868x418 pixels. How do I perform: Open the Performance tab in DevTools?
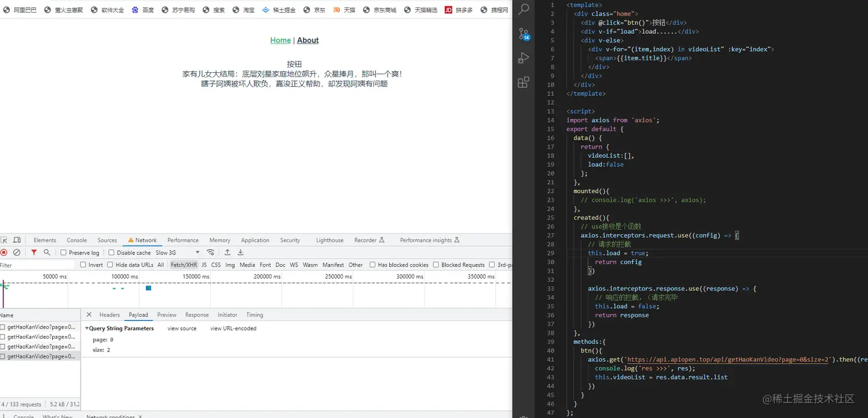[183, 240]
